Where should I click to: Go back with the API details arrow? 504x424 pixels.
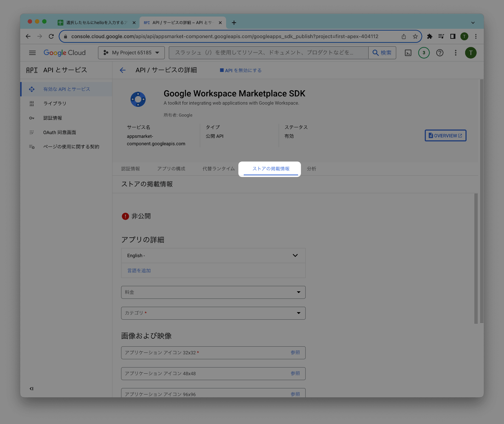tap(123, 70)
